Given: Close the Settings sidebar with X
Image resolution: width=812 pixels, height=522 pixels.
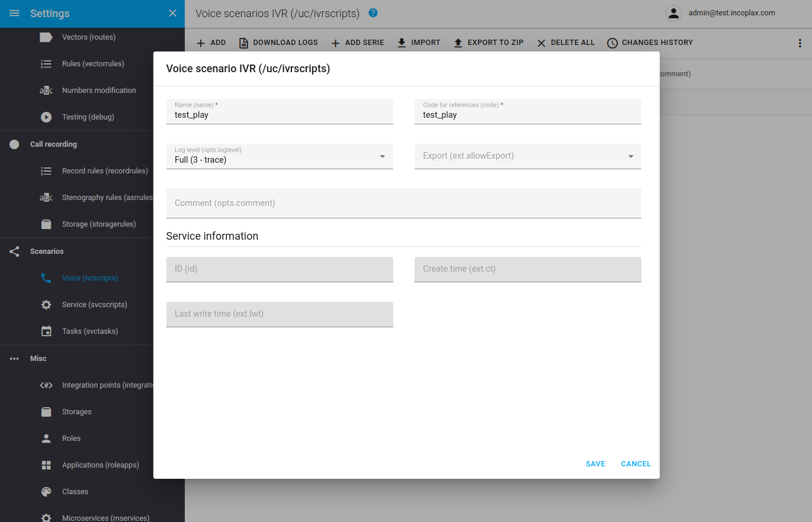Looking at the screenshot, I should click(x=172, y=13).
